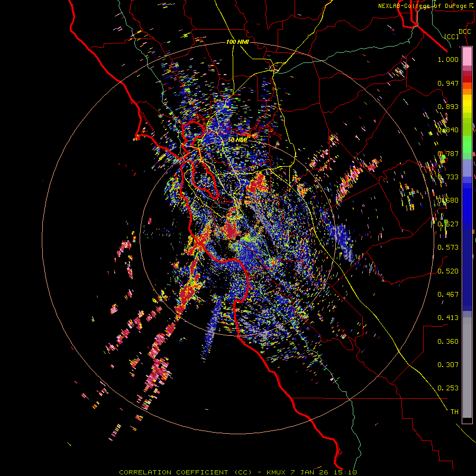Screen dimensions: 476x476
Task: Click the Correlation Coefficient KMUX title caption
Action: pos(237,472)
